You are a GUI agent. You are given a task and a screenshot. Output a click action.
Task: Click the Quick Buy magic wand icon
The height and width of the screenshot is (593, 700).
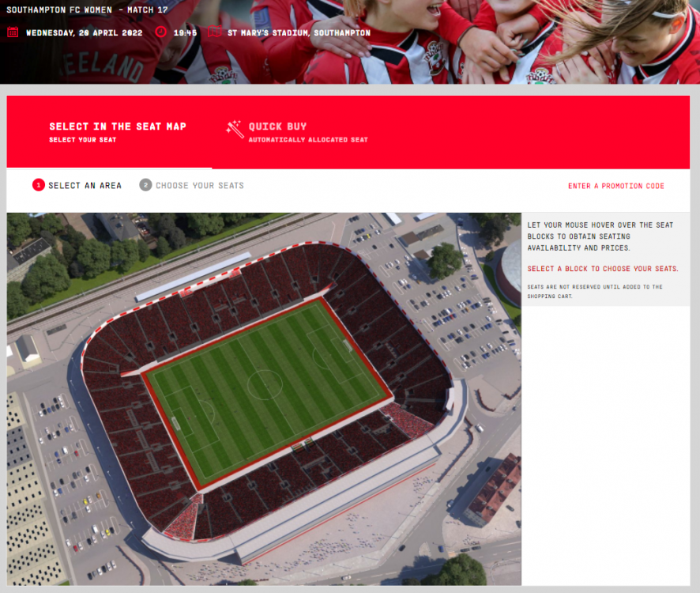235,129
